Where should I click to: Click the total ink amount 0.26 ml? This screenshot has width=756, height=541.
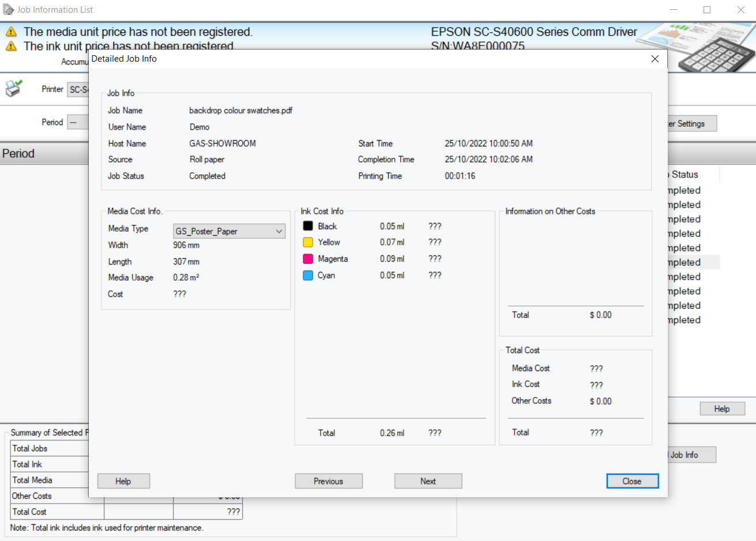coord(392,433)
